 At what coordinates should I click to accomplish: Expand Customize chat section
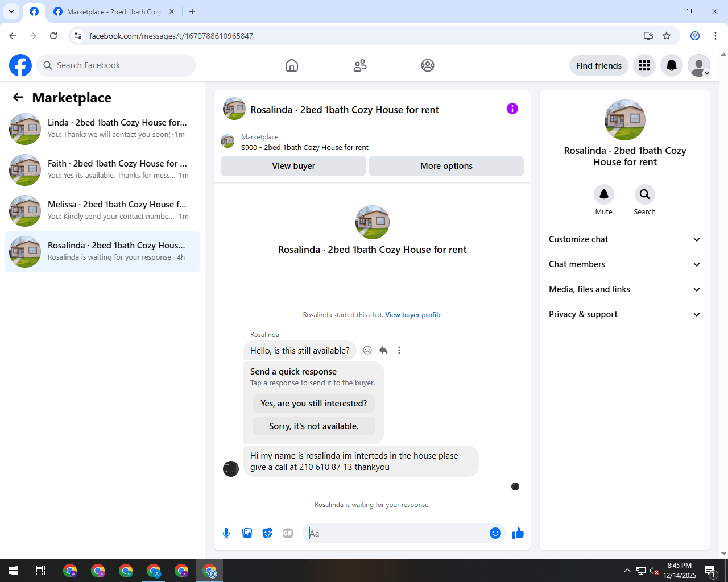pyautogui.click(x=624, y=239)
